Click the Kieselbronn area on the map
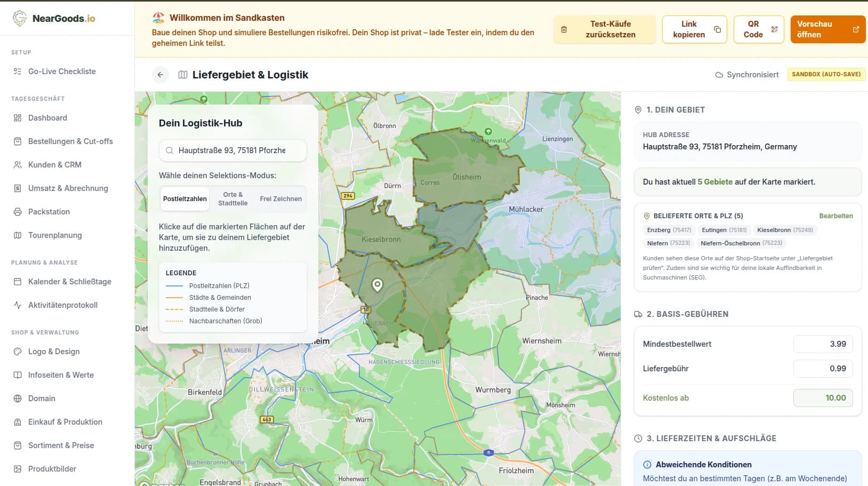This screenshot has width=868, height=486. click(381, 239)
